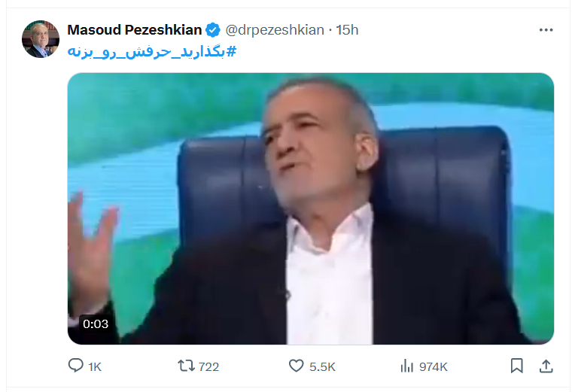Click the reply speech bubble icon
572x392 pixels.
click(76, 366)
